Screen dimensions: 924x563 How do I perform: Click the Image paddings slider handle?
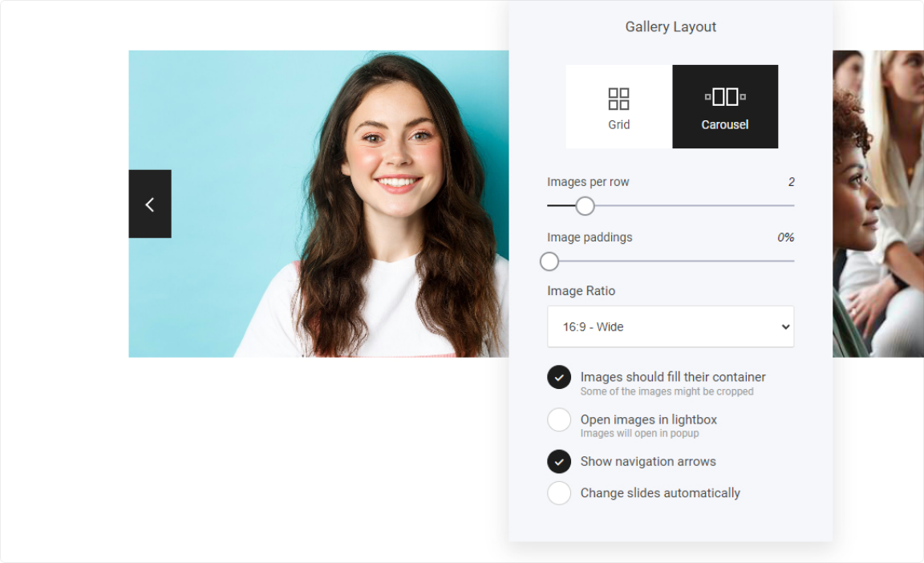click(549, 261)
